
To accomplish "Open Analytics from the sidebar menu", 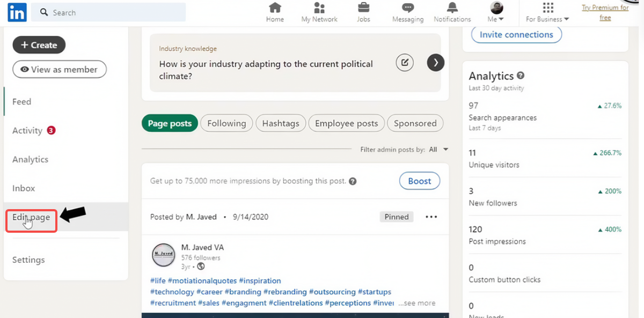I will [x=30, y=159].
